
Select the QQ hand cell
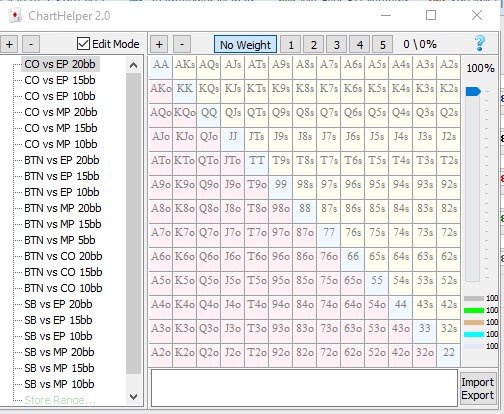[x=209, y=115]
